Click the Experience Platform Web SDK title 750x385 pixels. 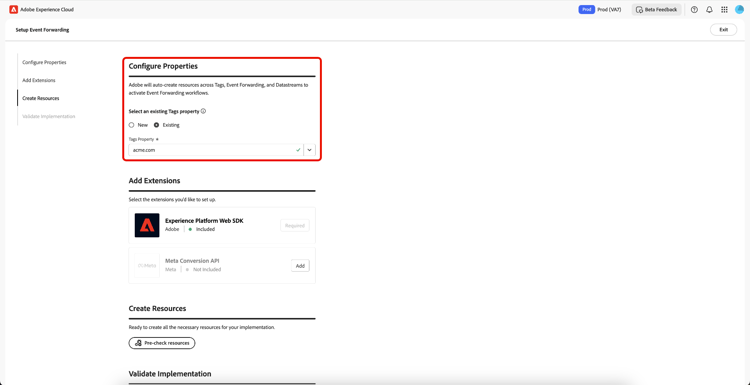pos(204,220)
